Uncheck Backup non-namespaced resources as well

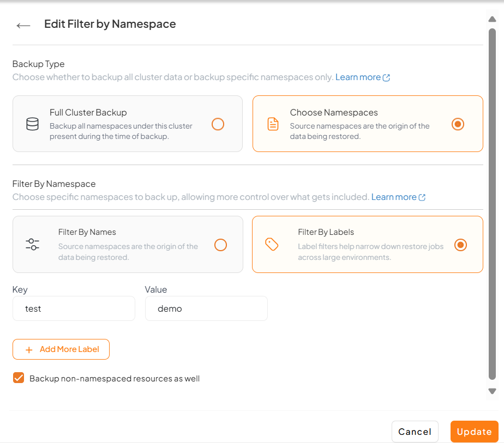(19, 378)
